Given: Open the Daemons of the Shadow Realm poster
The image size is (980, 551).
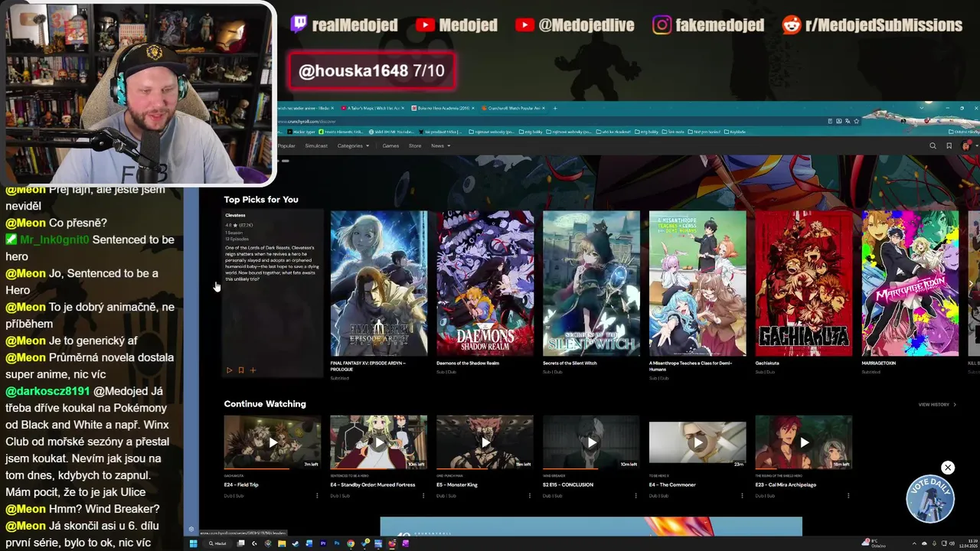Looking at the screenshot, I should [485, 283].
